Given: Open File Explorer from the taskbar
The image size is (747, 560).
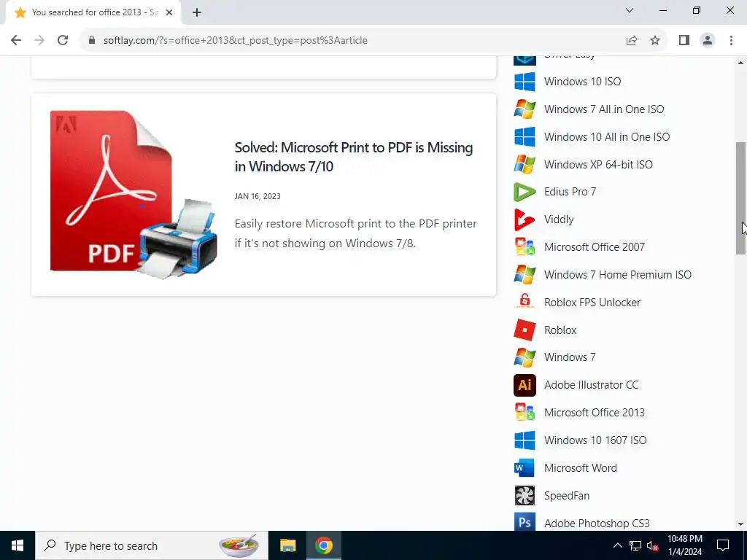Looking at the screenshot, I should pyautogui.click(x=287, y=545).
